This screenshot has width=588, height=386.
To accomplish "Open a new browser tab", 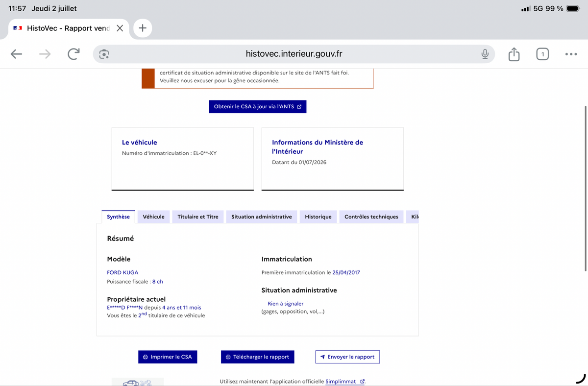I will [x=142, y=28].
